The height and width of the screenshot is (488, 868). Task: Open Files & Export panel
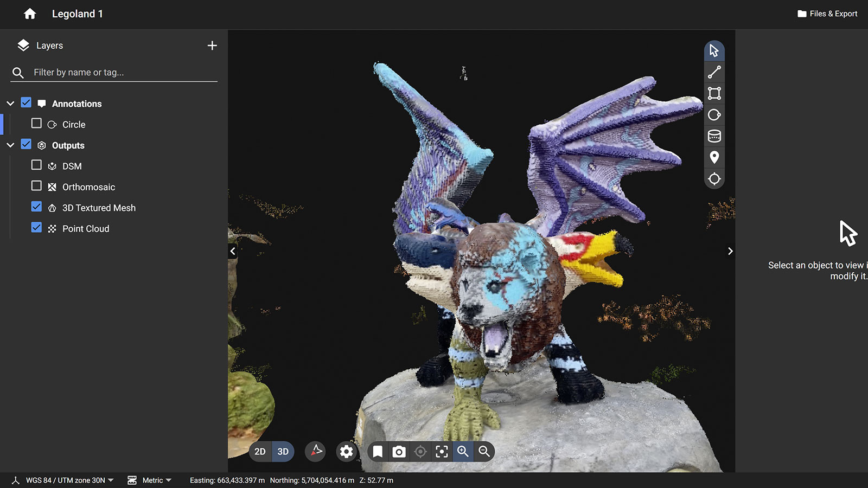pos(827,14)
